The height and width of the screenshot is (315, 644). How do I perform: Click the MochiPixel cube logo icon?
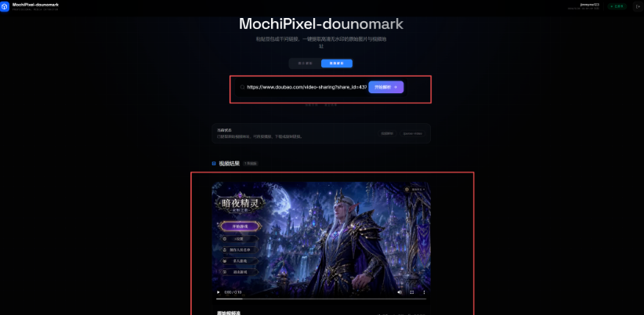tap(5, 6)
